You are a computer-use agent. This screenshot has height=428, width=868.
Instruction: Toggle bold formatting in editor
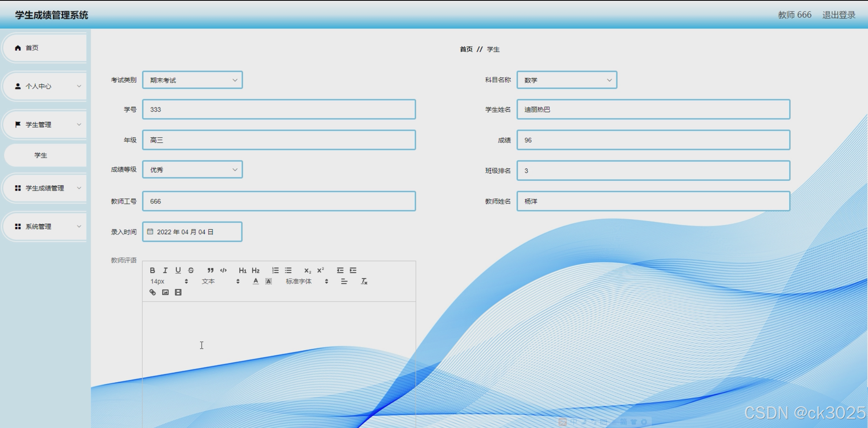click(x=153, y=270)
